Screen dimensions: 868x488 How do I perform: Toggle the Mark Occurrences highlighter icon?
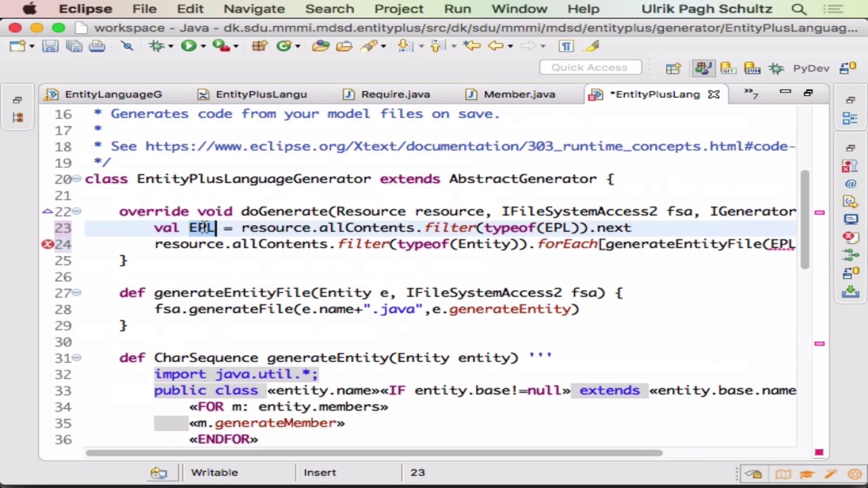pyautogui.click(x=591, y=46)
